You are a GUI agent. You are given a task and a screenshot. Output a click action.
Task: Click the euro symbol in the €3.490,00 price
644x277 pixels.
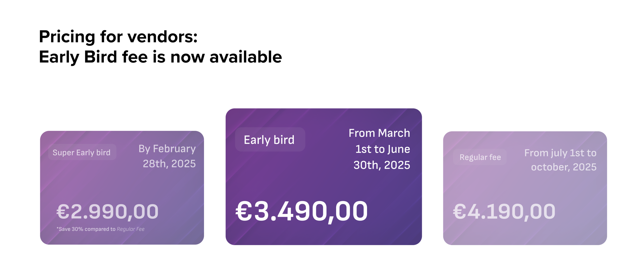[244, 211]
